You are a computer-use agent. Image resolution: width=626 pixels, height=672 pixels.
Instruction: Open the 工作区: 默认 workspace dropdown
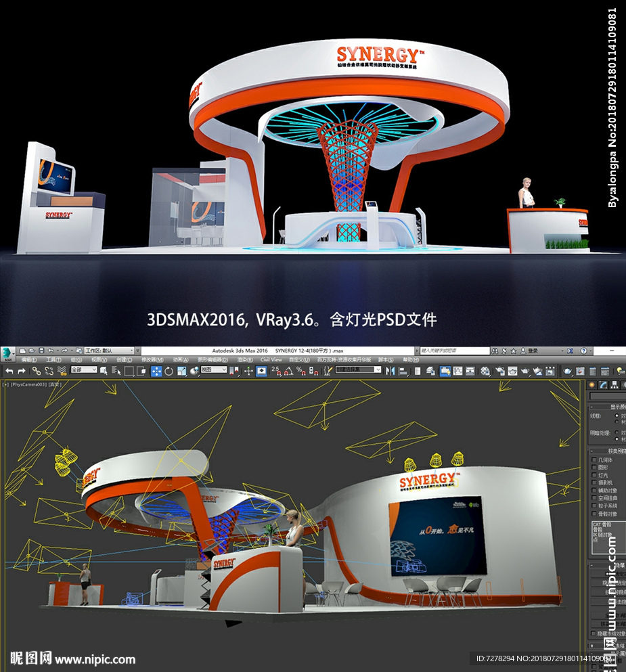(x=109, y=351)
